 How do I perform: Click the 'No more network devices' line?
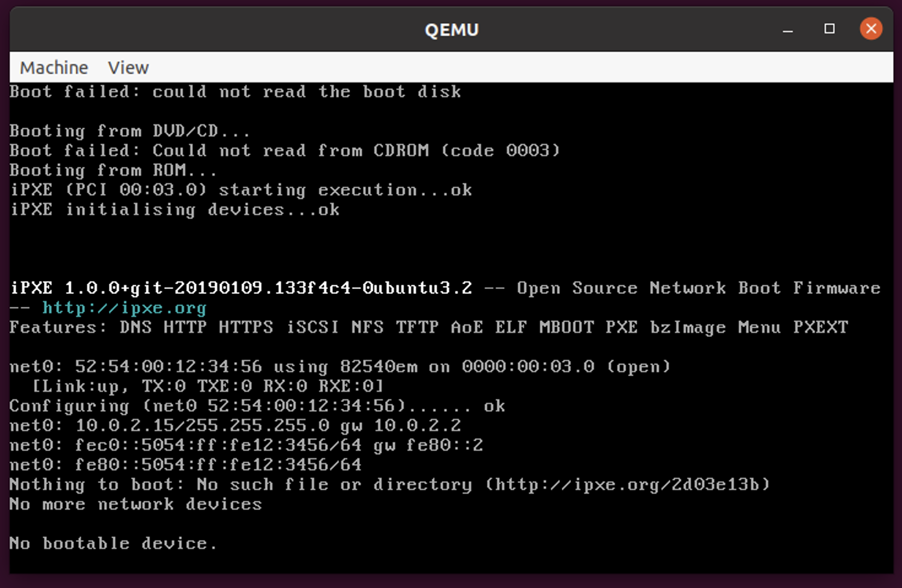pyautogui.click(x=136, y=504)
